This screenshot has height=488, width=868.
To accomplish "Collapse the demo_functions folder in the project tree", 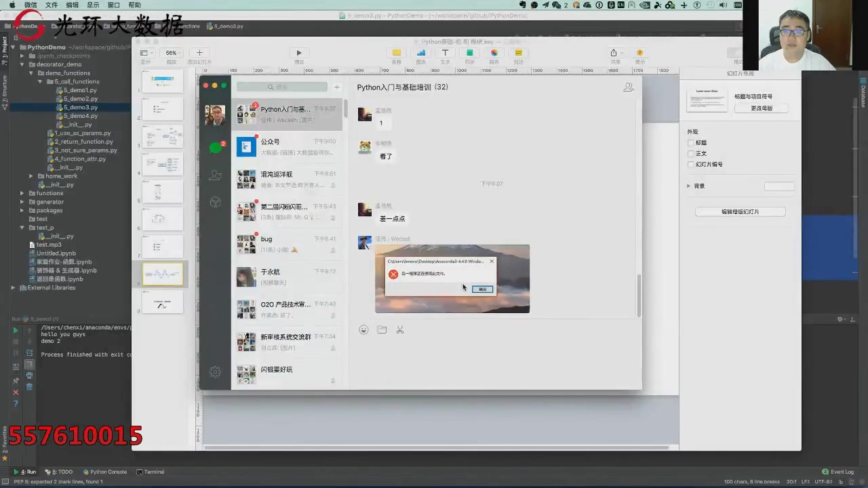I will tap(31, 73).
